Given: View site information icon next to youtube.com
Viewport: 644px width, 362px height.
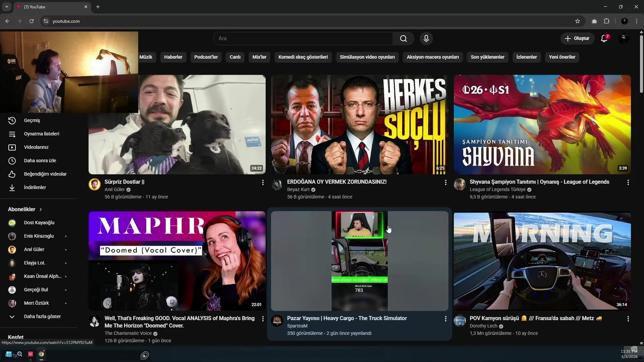Looking at the screenshot, I should (46, 21).
